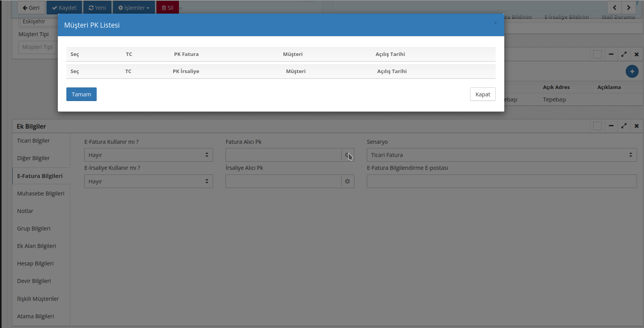The image size is (644, 328).
Task: Go to the previous record arrow
Action: tap(614, 7)
